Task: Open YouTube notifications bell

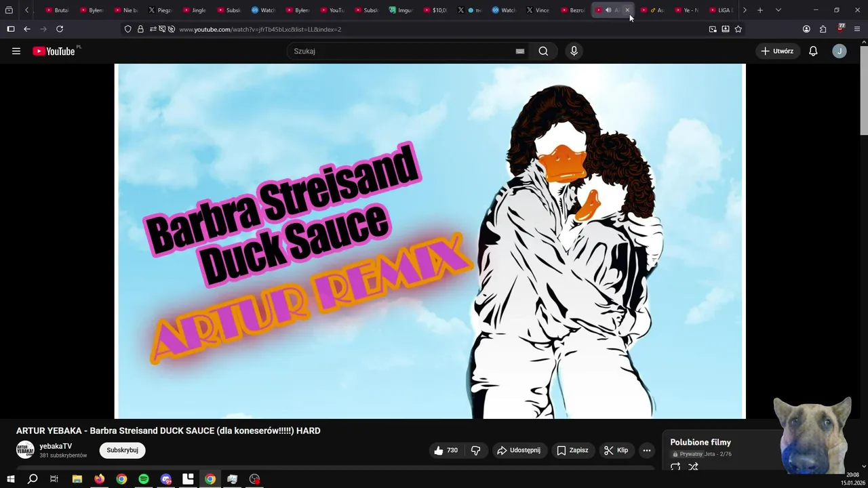Action: (x=813, y=51)
